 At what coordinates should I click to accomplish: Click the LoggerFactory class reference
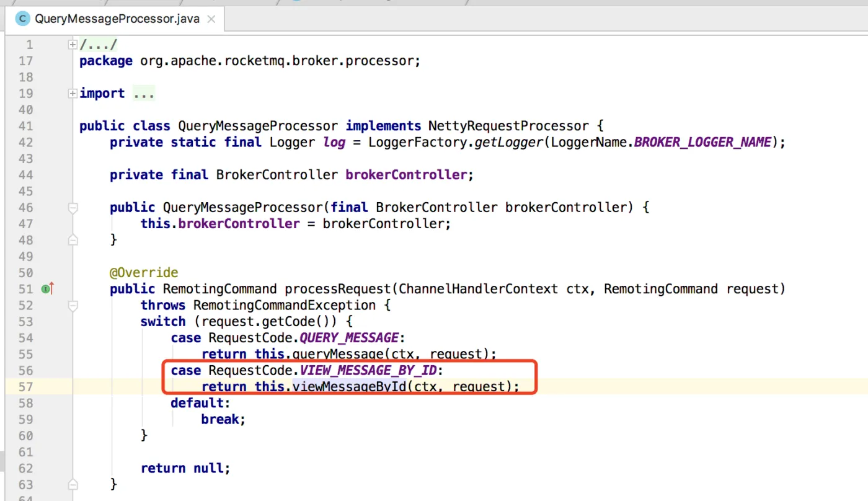tap(418, 142)
